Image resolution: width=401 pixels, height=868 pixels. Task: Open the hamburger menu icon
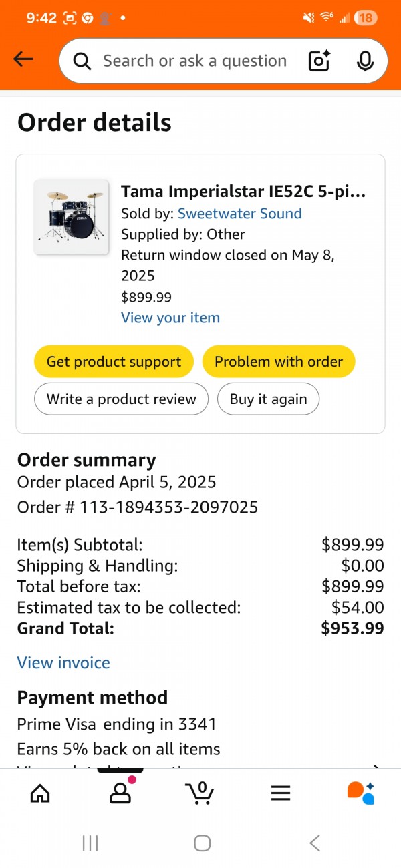click(x=281, y=793)
